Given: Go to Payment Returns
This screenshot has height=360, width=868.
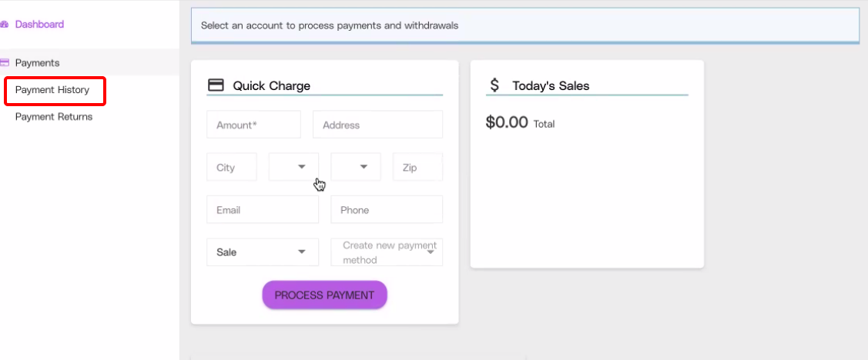Looking at the screenshot, I should click(x=54, y=117).
